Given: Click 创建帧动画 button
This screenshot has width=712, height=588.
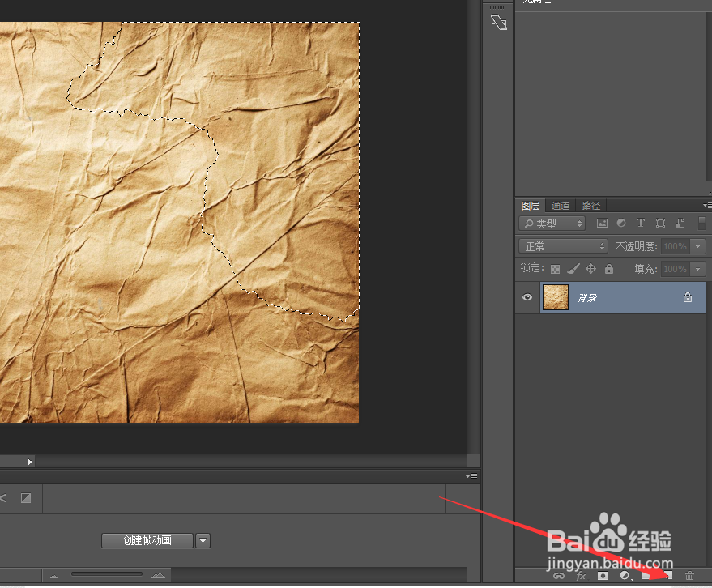Looking at the screenshot, I should point(147,540).
